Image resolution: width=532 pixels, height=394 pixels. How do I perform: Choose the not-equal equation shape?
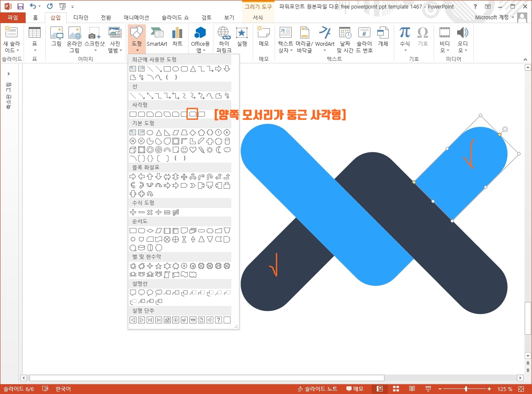pyautogui.click(x=175, y=212)
